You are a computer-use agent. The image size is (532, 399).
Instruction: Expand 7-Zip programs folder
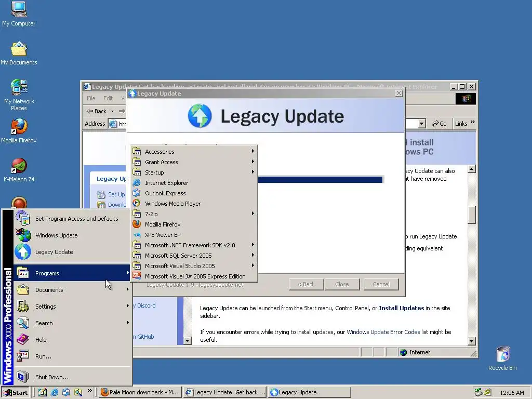[194, 214]
